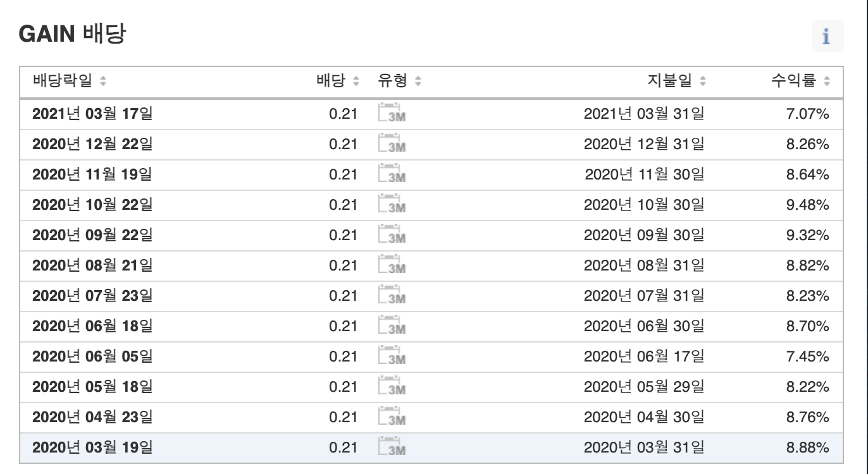Image resolution: width=868 pixels, height=474 pixels.
Task: Click 3M type icon in 2020년 05월 18일 row
Action: coord(392,386)
